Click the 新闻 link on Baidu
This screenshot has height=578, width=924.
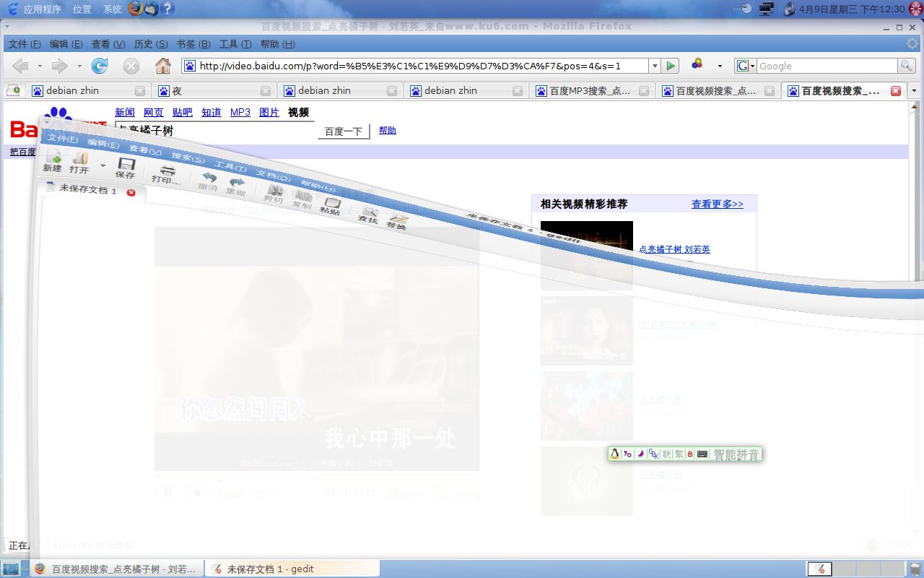[125, 112]
